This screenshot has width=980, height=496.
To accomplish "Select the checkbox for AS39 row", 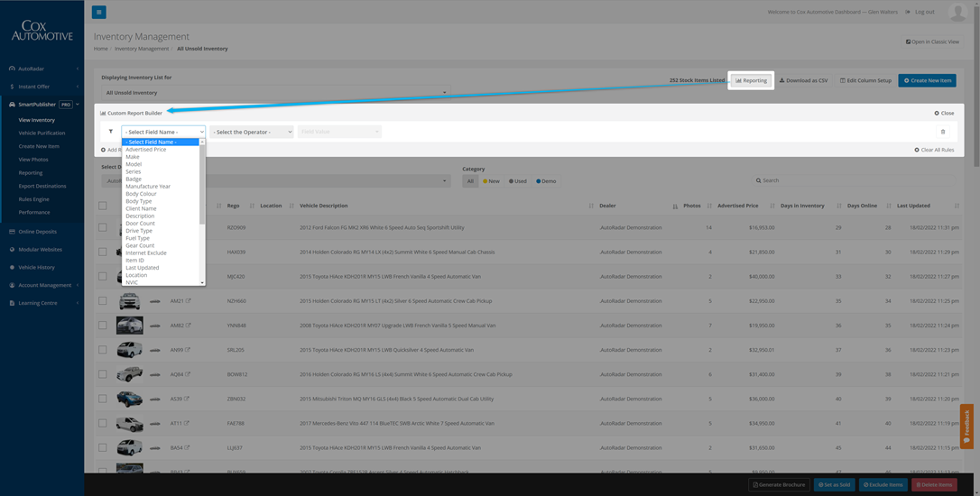I will (x=103, y=399).
